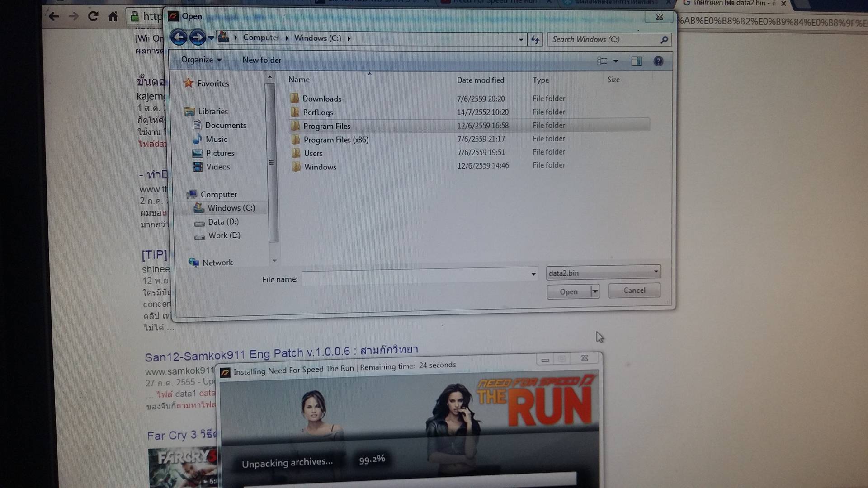Select Data (D:) drive in sidebar

tap(223, 222)
